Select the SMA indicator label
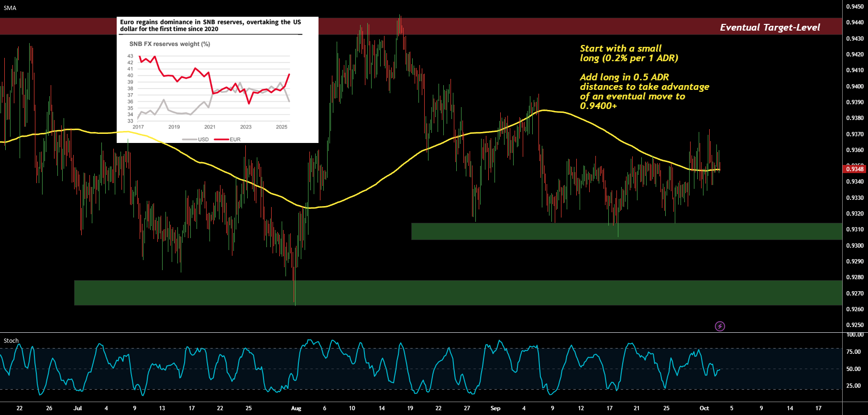This screenshot has height=415, width=868. pyautogui.click(x=10, y=8)
